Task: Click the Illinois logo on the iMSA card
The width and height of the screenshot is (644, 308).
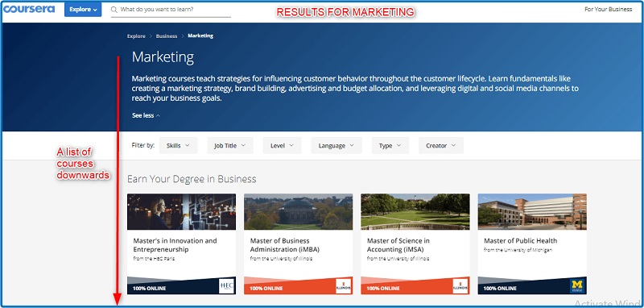Action: click(460, 285)
